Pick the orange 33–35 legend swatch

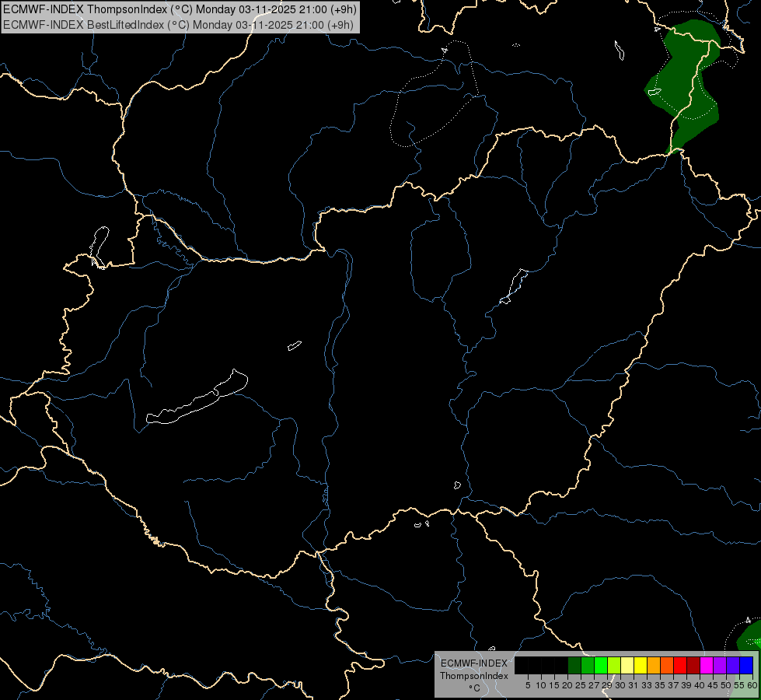point(654,666)
